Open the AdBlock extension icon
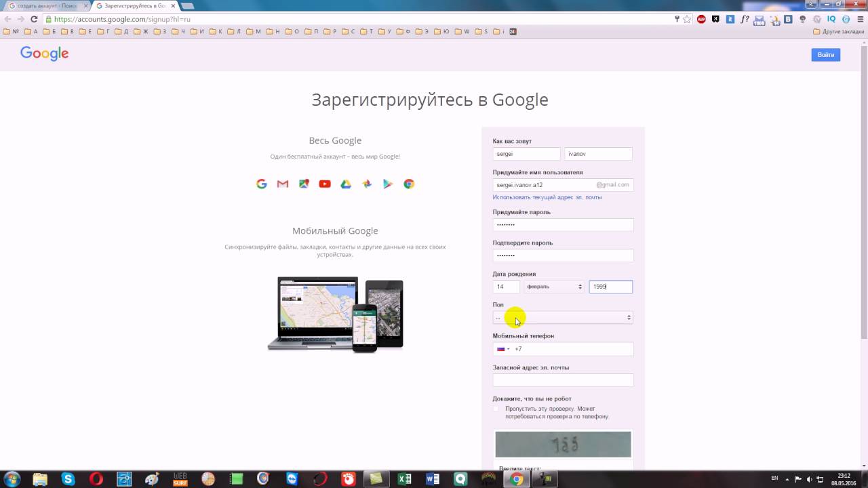The width and height of the screenshot is (868, 488). [x=701, y=19]
